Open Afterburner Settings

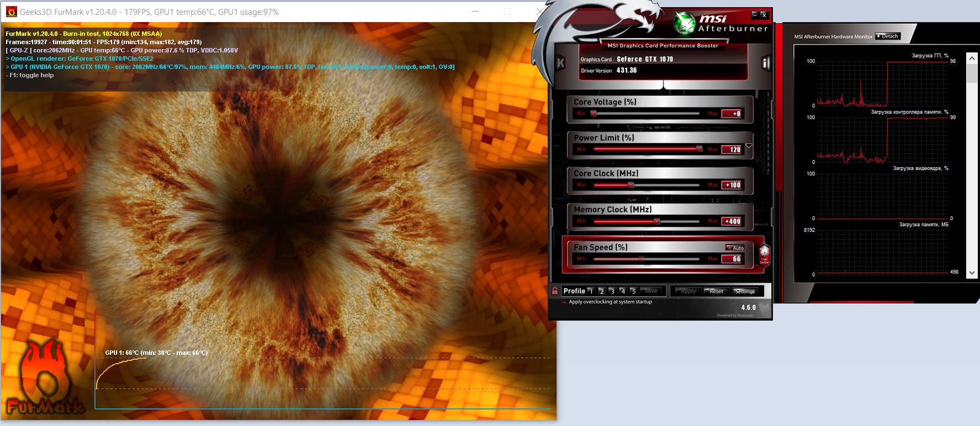(744, 291)
